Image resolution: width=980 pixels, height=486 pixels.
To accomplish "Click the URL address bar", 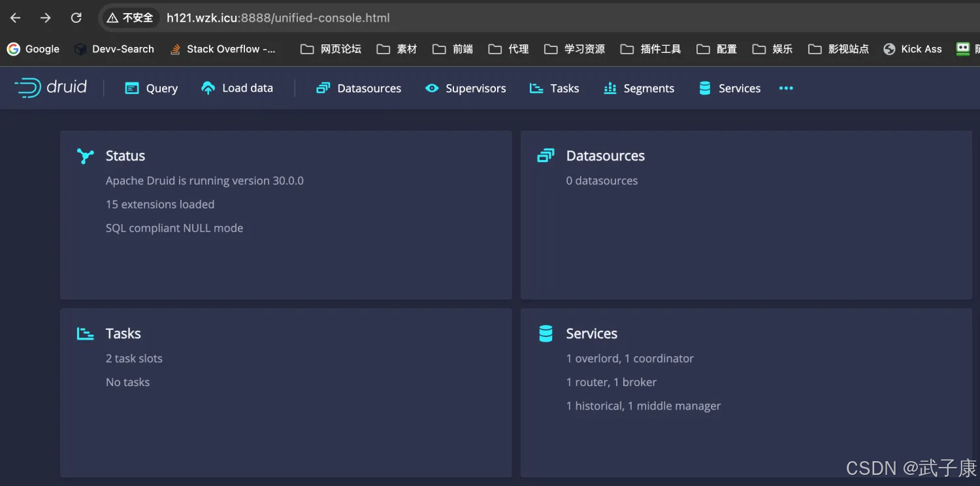I will (x=457, y=18).
